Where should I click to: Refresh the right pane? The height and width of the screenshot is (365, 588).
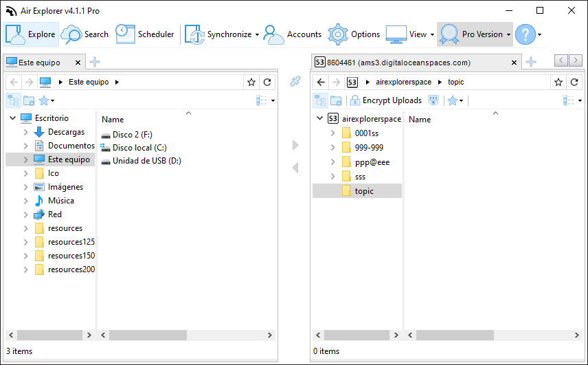574,82
